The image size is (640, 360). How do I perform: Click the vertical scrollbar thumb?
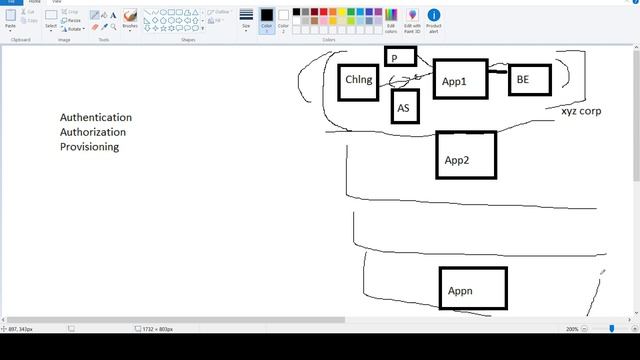tap(636, 116)
